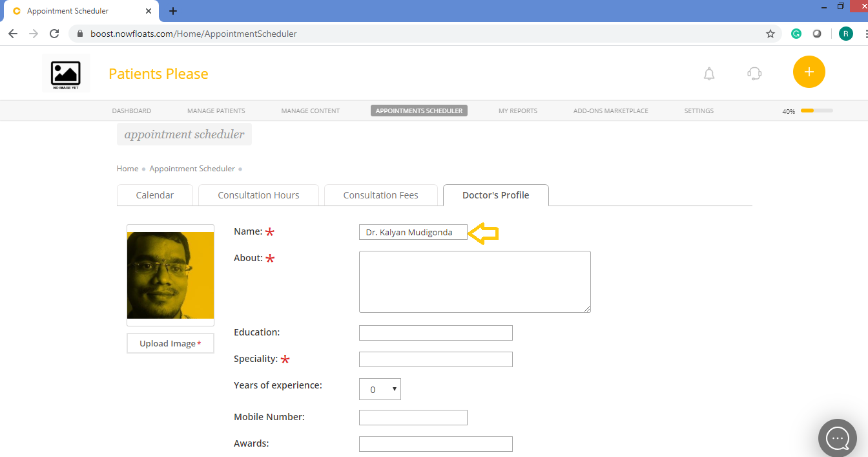Viewport: 868px width, 457px height.
Task: Click the notification bell icon
Action: tap(709, 74)
